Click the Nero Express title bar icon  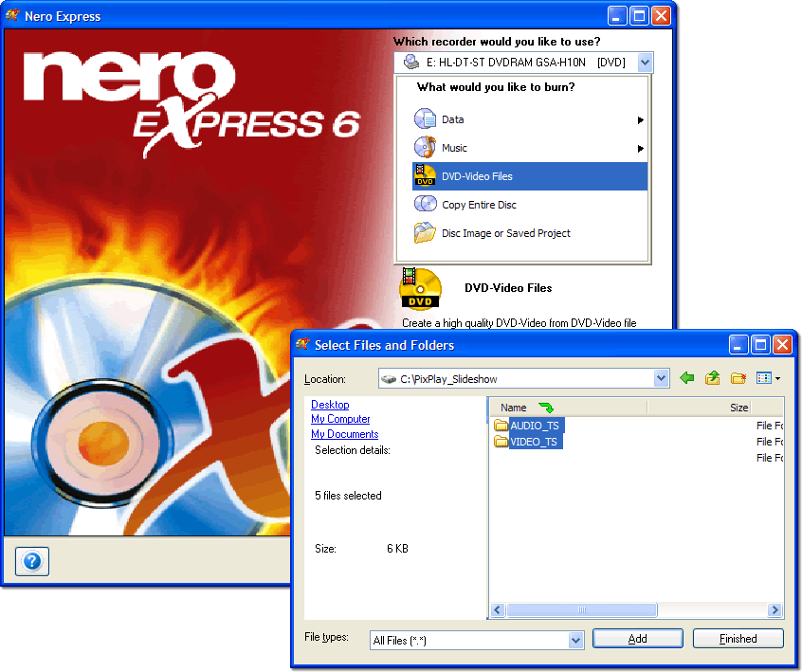pyautogui.click(x=12, y=16)
